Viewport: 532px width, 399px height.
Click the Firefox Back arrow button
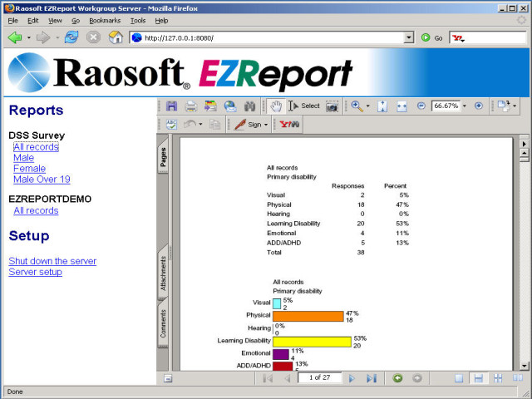15,37
